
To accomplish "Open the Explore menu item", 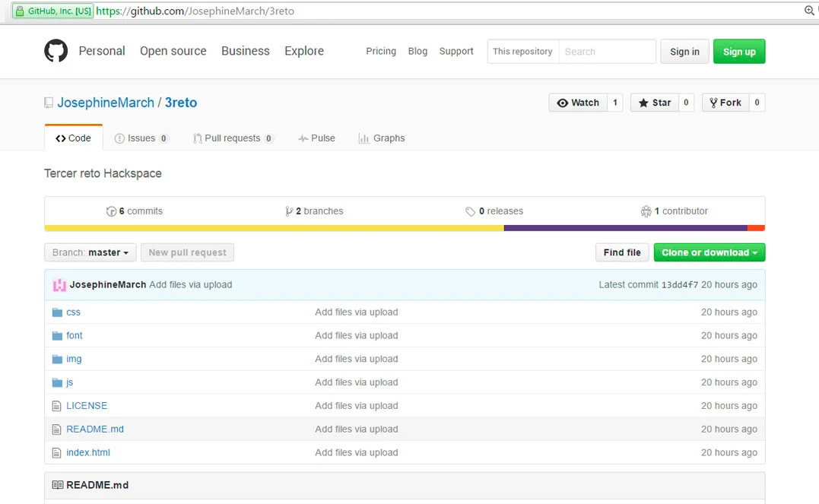I will [x=304, y=51].
